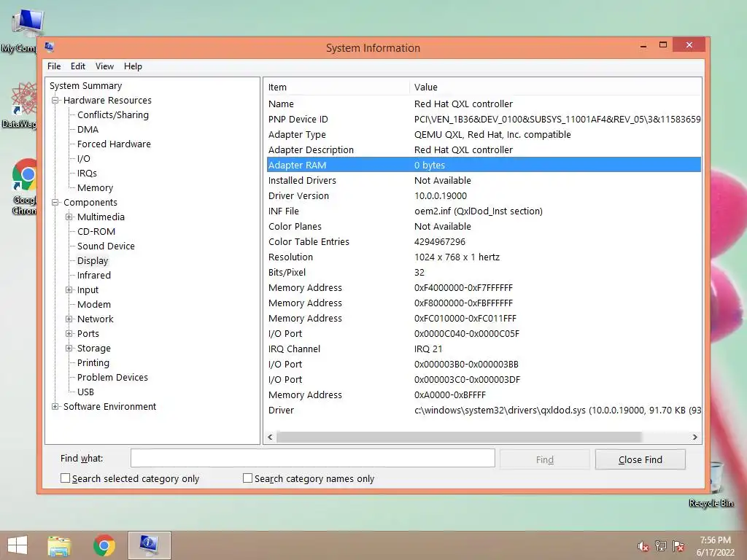Select the IRQs tree item
This screenshot has height=560, width=747.
[87, 174]
